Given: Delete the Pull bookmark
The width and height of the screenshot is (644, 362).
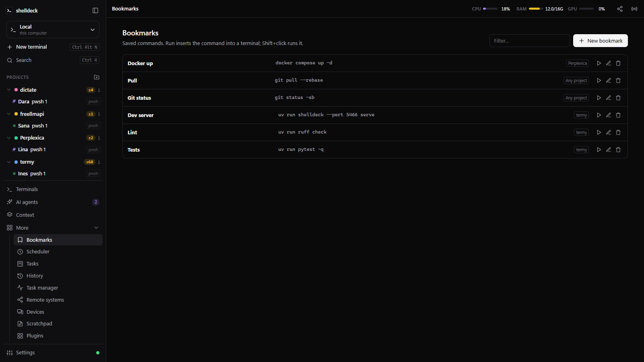Looking at the screenshot, I should point(618,80).
